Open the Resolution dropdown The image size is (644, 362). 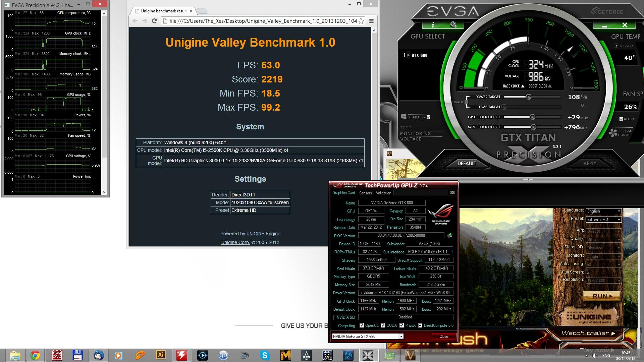pyautogui.click(x=604, y=281)
